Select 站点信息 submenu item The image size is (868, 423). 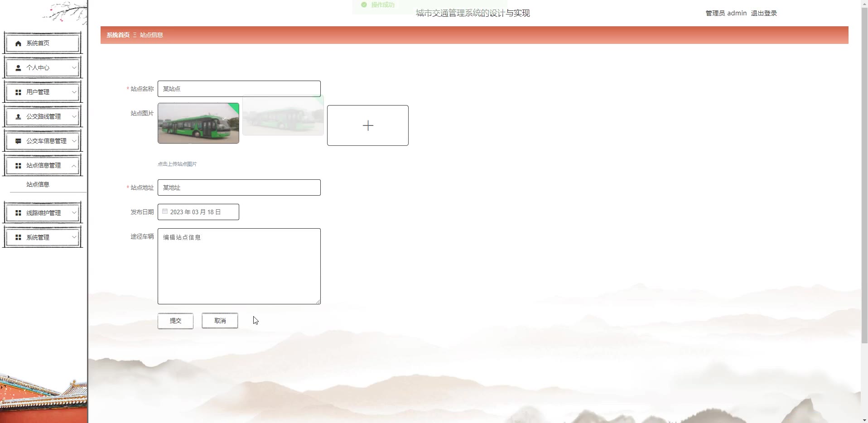[x=38, y=184]
